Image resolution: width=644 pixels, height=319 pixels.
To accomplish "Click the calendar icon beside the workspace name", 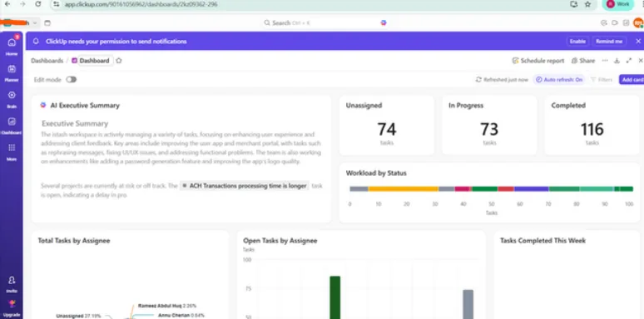I will tap(47, 23).
